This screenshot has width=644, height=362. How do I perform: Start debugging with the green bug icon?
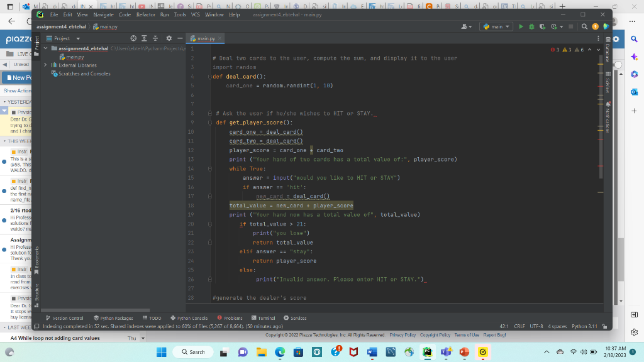point(531,26)
